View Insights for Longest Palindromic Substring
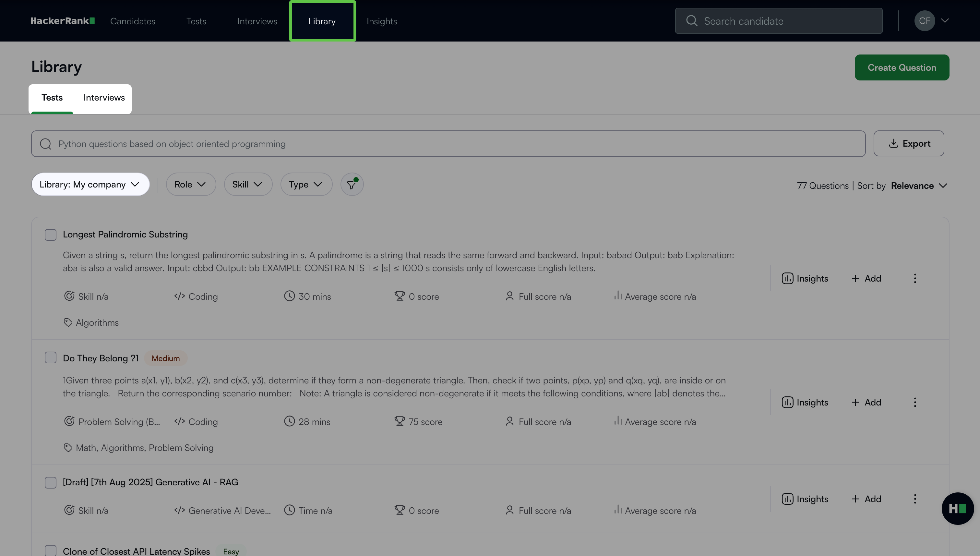Image resolution: width=980 pixels, height=556 pixels. point(805,278)
